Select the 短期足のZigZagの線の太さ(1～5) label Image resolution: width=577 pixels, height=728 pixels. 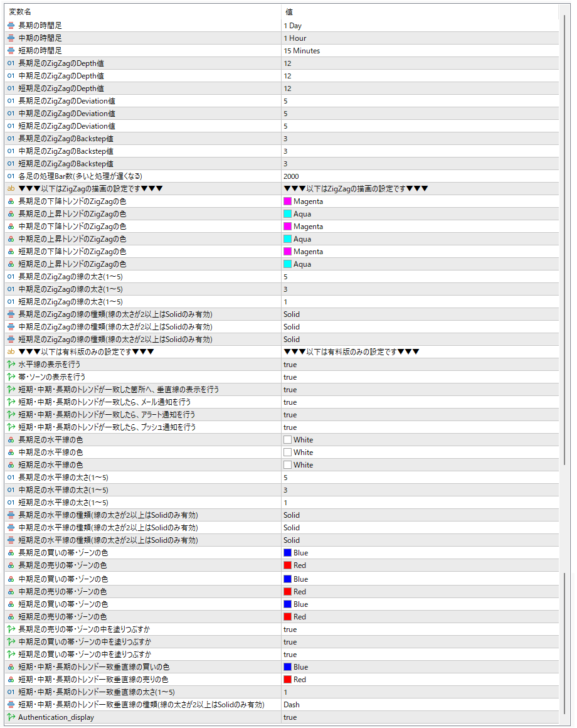[70, 301]
